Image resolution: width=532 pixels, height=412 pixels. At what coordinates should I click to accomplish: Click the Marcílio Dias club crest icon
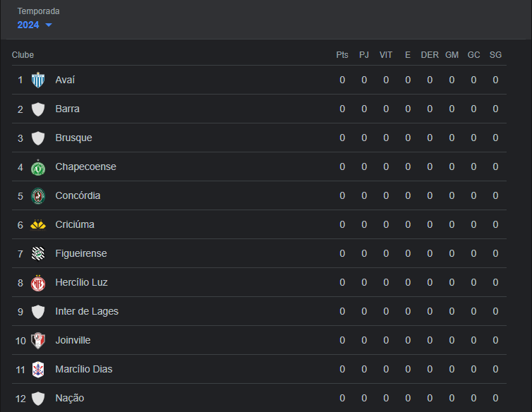coord(38,370)
